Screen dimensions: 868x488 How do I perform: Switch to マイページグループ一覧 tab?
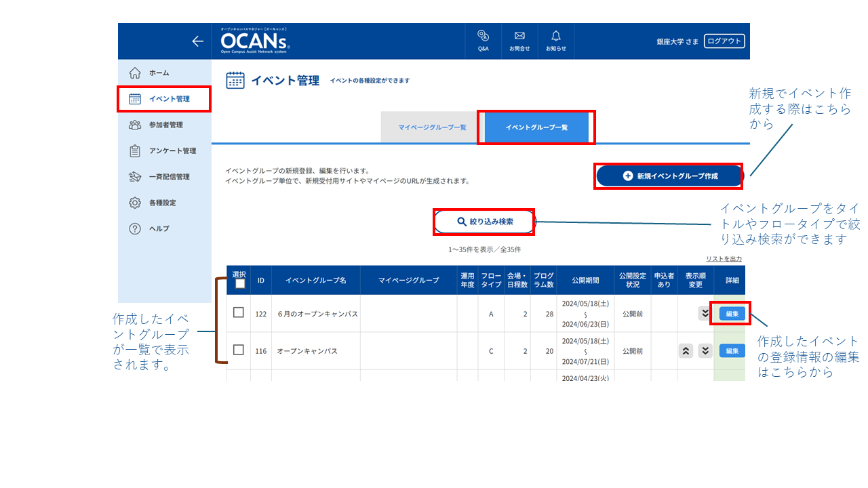click(x=432, y=127)
